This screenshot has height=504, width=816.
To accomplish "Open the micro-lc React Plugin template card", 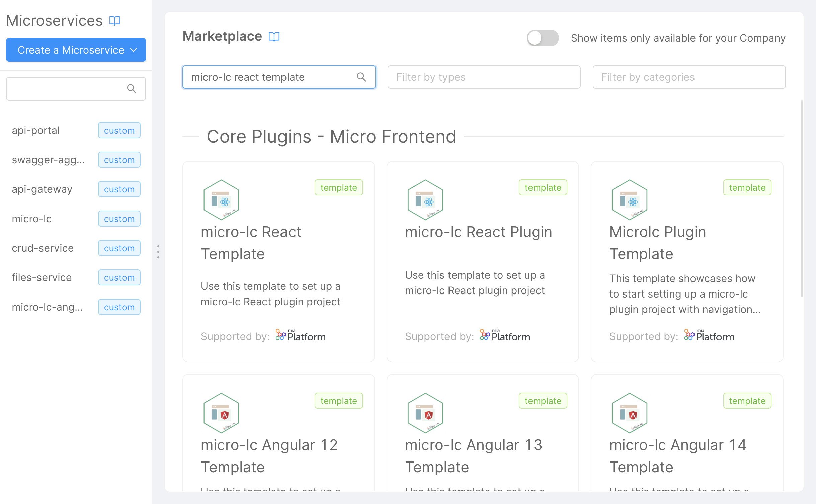I will pyautogui.click(x=482, y=261).
